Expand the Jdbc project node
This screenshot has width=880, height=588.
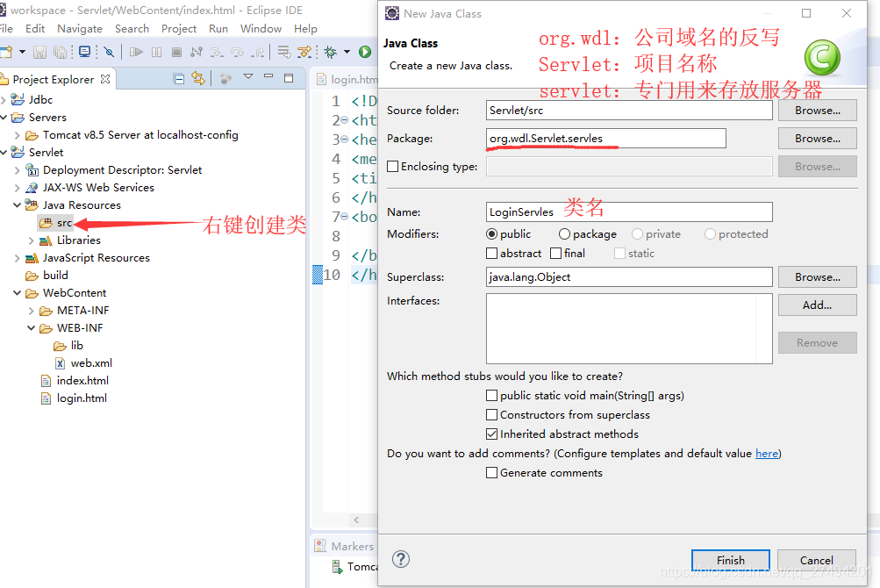[4, 100]
